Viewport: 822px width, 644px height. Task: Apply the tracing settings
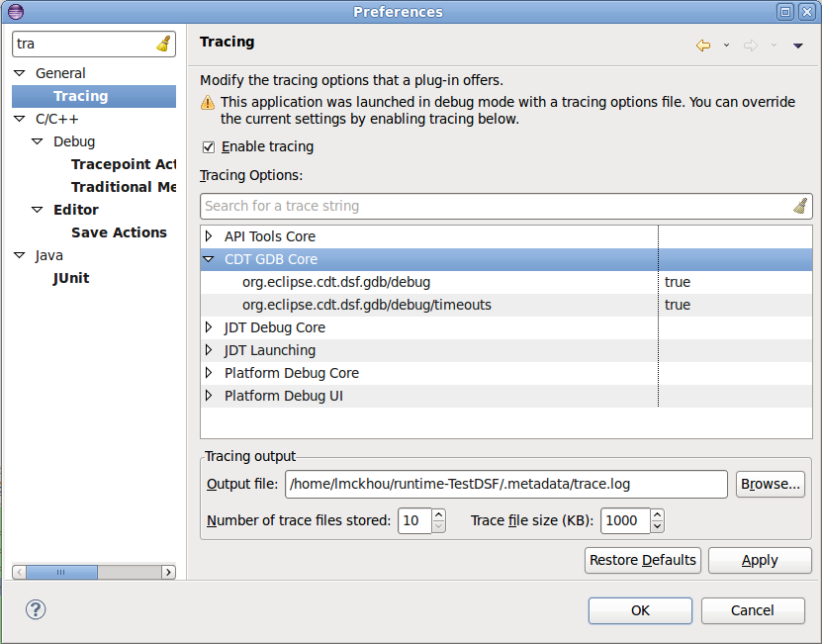click(760, 560)
